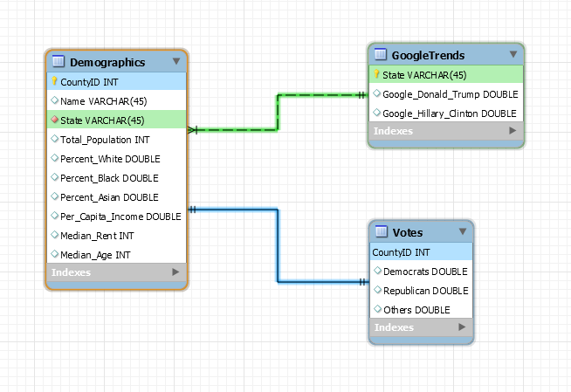Expand the Indexes section of Votes
This screenshot has height=392, width=571.
462,327
